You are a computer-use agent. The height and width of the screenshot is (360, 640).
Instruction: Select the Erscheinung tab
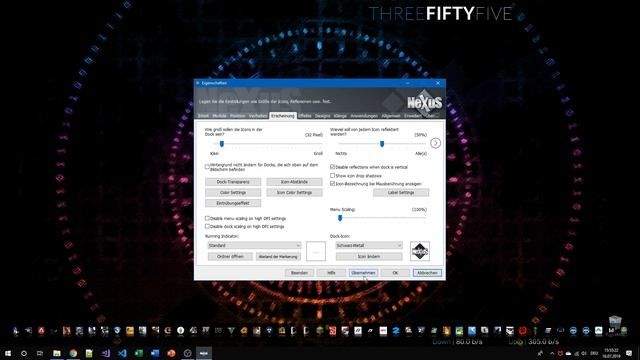(282, 116)
